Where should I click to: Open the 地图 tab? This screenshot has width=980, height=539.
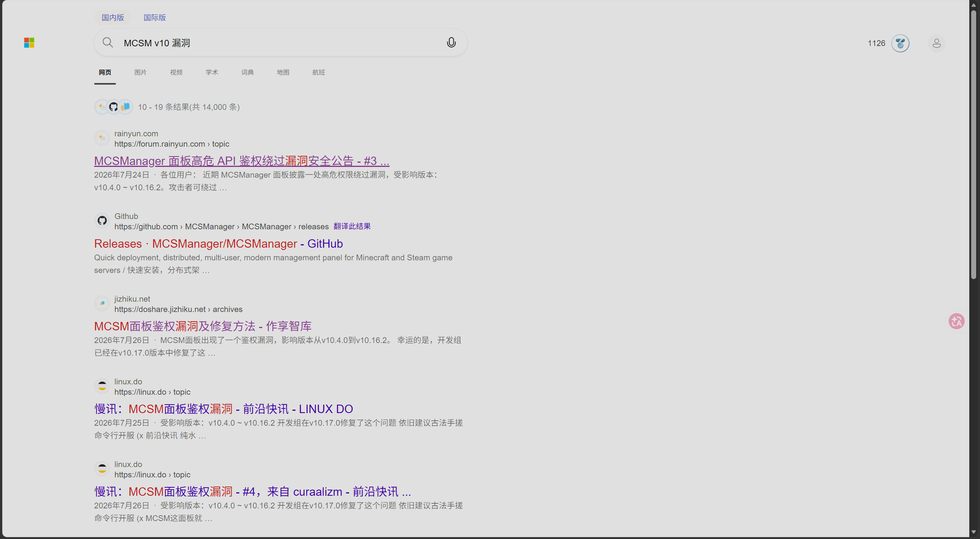283,72
